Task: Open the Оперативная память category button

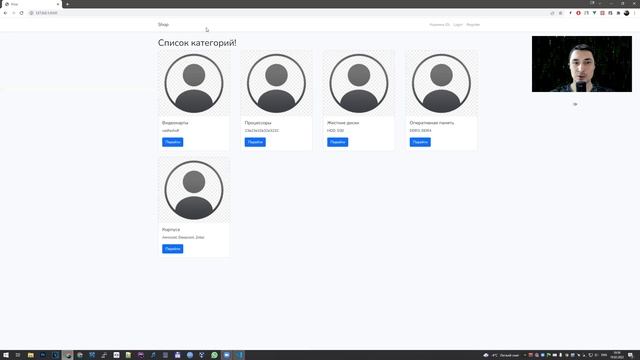Action: tap(420, 142)
